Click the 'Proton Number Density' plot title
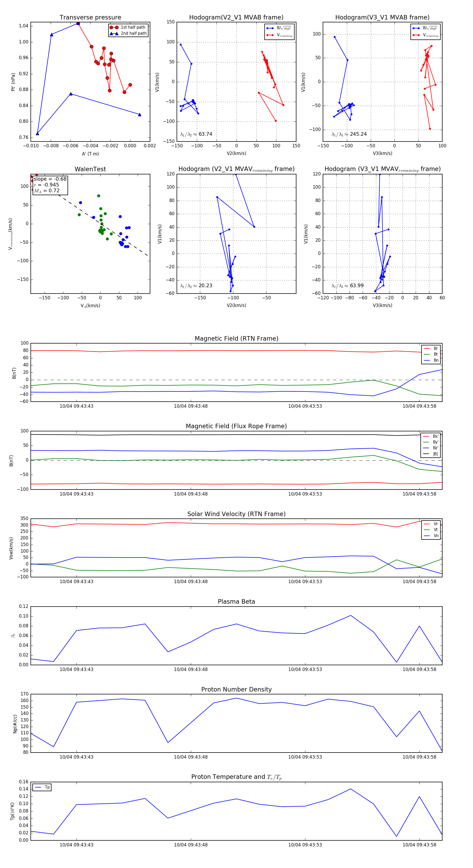Image resolution: width=473 pixels, height=868 pixels. [x=236, y=689]
